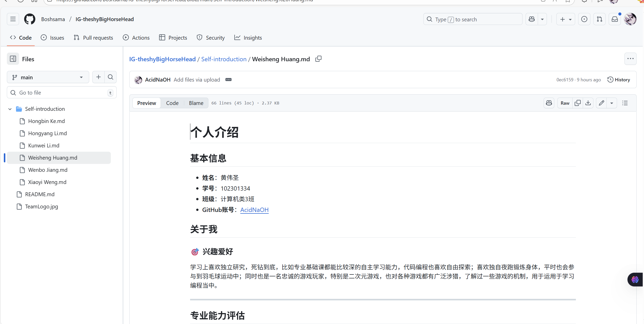Switch to Code view

172,103
